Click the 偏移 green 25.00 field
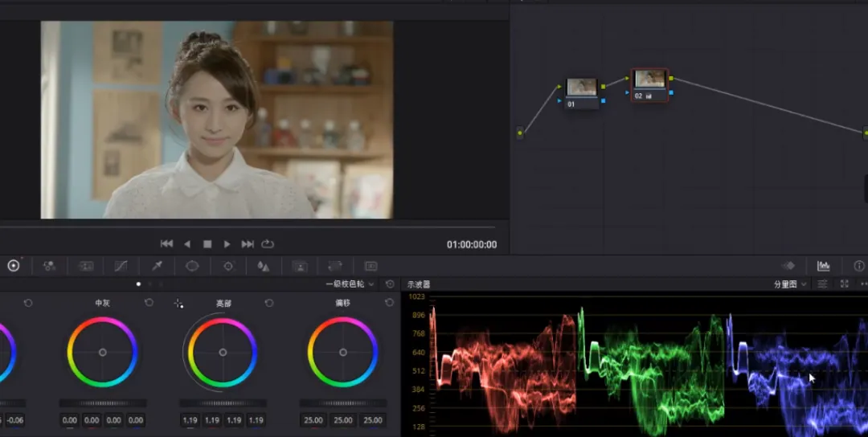The width and height of the screenshot is (868, 437). pyautogui.click(x=343, y=420)
